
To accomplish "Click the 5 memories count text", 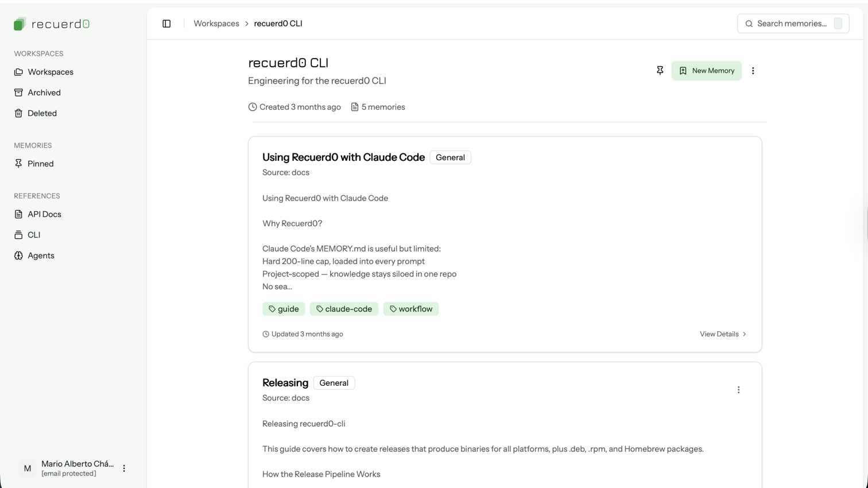I will tap(383, 107).
